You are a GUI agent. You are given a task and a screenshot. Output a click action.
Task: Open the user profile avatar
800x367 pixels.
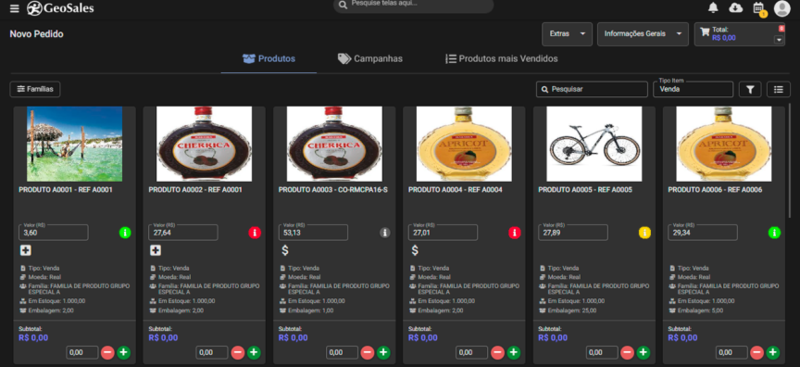click(782, 8)
